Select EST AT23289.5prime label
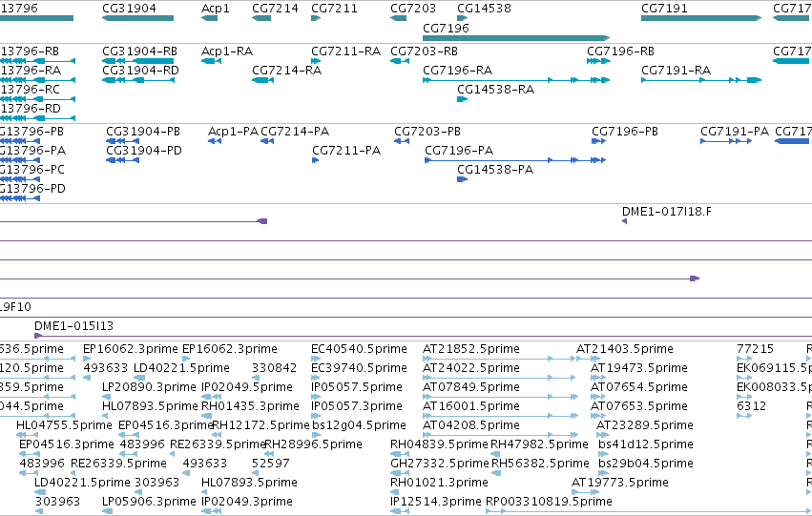The height and width of the screenshot is (516, 812). [x=645, y=425]
